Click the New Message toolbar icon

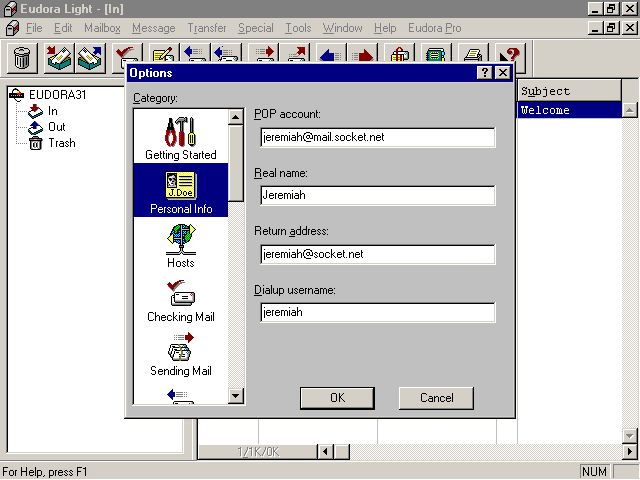coord(164,54)
